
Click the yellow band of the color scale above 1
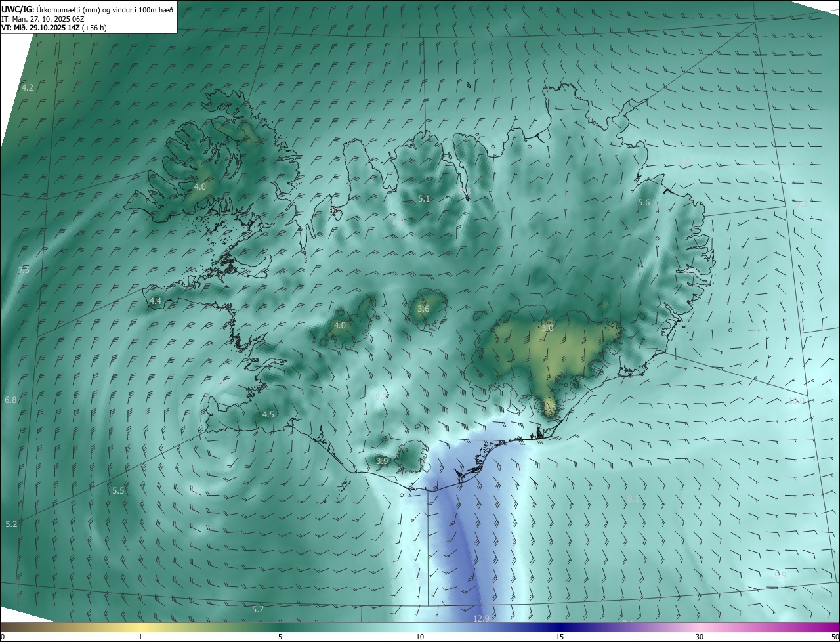click(141, 627)
